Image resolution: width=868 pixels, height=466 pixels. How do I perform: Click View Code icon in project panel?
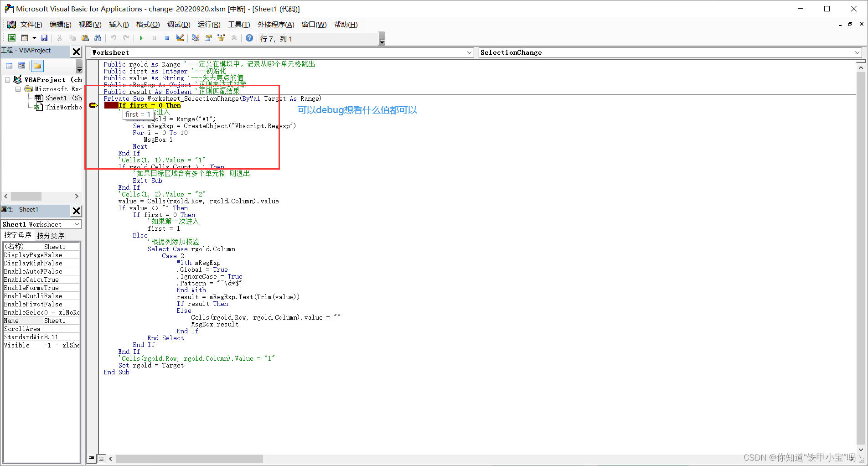coord(9,66)
